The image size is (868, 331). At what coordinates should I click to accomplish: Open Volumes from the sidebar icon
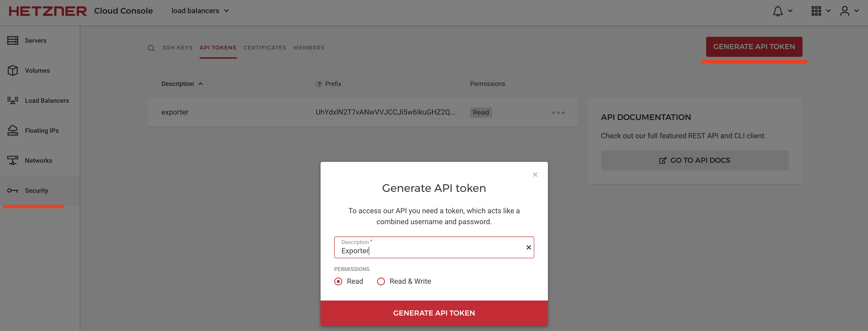click(13, 70)
